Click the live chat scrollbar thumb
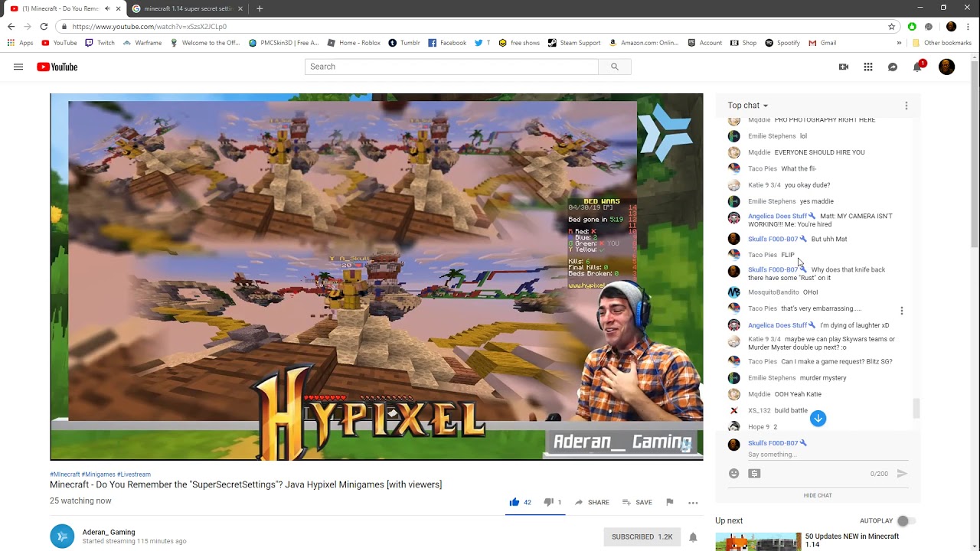 tap(916, 409)
